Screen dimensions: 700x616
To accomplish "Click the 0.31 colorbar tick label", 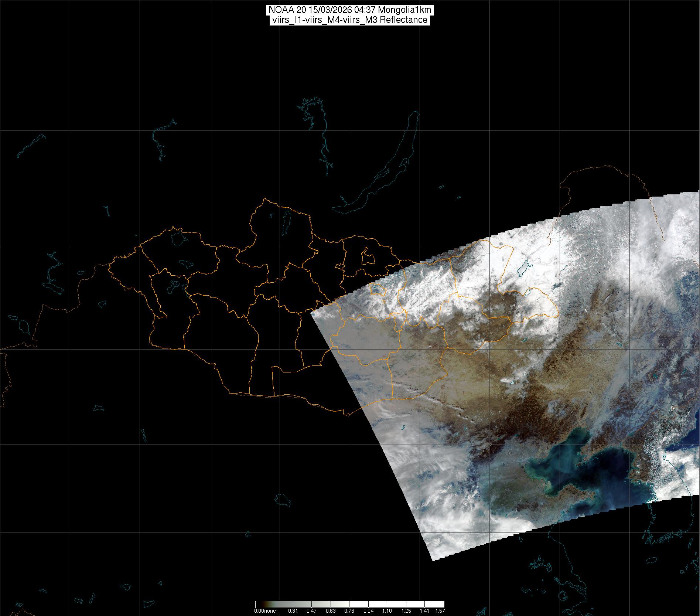I will 293,611.
